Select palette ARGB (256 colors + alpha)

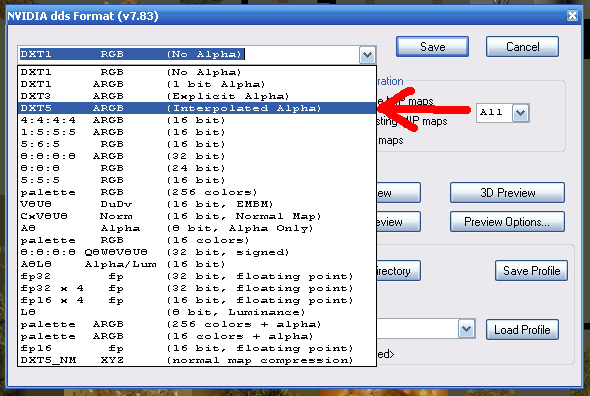click(x=197, y=324)
